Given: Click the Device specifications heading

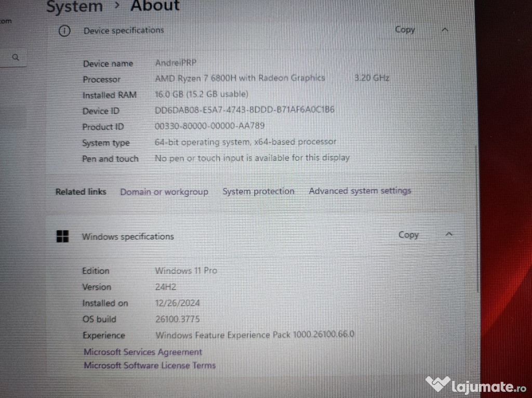Looking at the screenshot, I should coord(124,31).
